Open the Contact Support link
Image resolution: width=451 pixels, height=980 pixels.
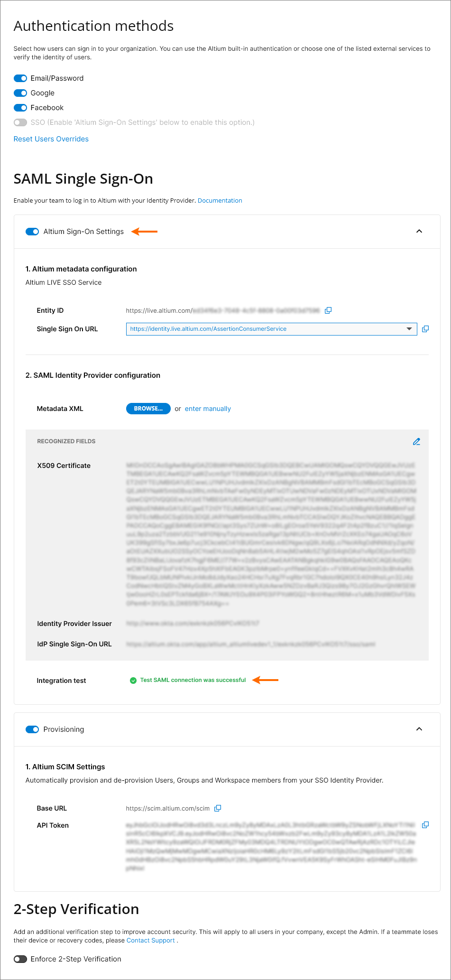click(x=151, y=941)
